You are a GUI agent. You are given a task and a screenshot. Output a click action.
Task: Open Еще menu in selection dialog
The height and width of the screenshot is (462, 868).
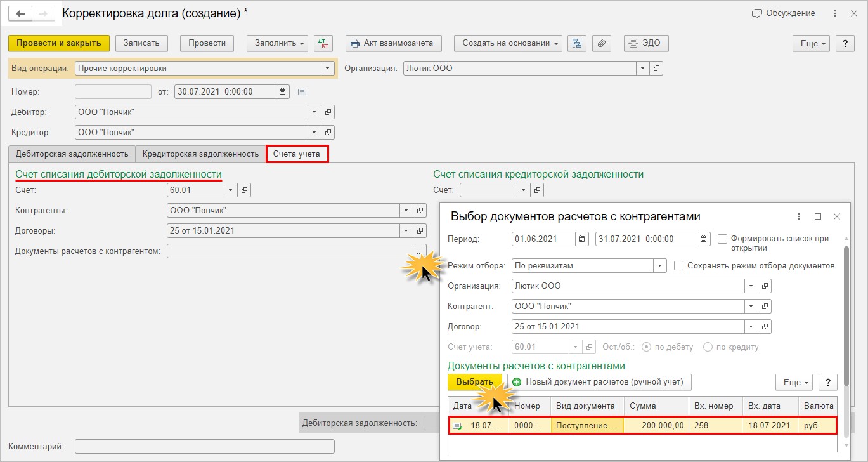(x=794, y=382)
